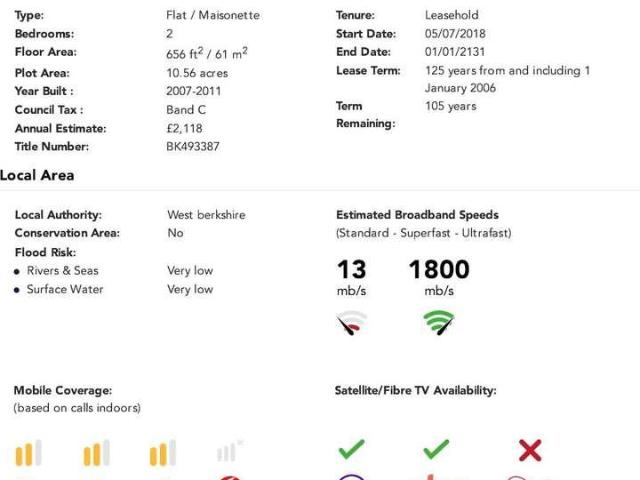640x480 pixels.
Task: Click the second green TV availability checkmark
Action: pyautogui.click(x=436, y=450)
